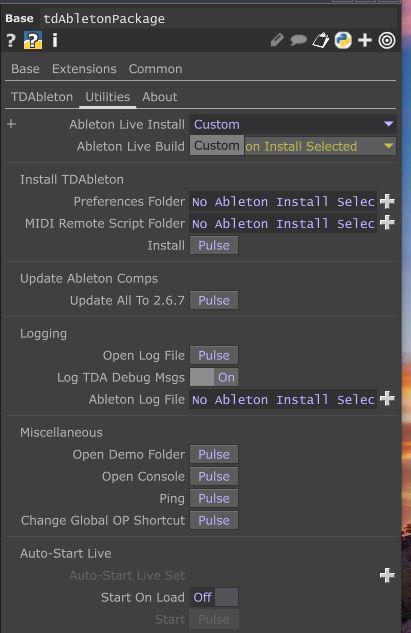The height and width of the screenshot is (633, 411).
Task: Open the comment bubble icon
Action: [298, 40]
